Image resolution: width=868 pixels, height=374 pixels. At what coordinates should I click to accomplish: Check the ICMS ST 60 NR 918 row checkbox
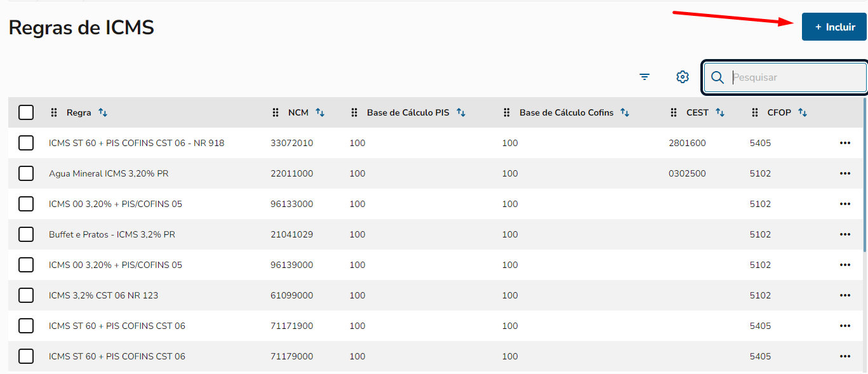26,143
